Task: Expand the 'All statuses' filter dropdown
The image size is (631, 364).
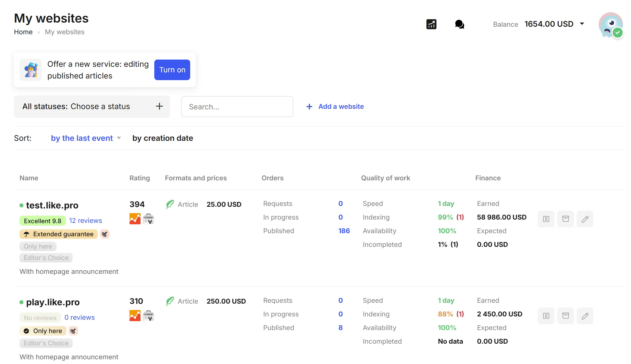Action: [x=92, y=107]
